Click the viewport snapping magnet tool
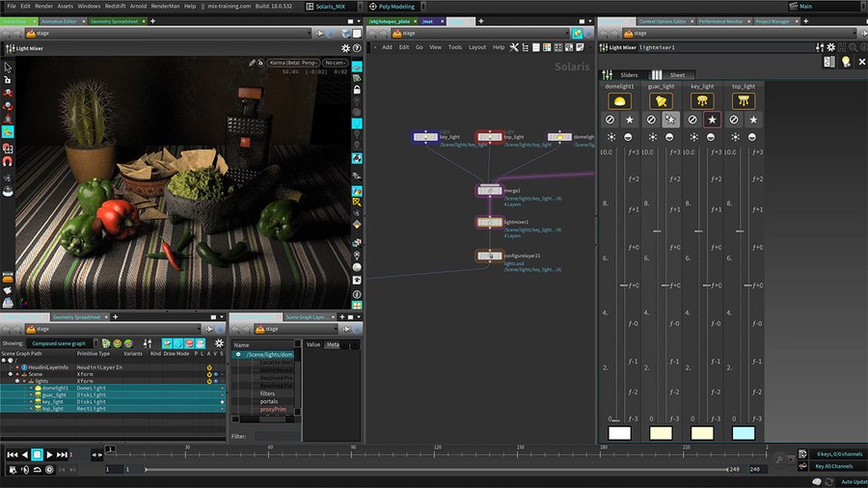Screen dimensions: 868x488 tap(8, 162)
